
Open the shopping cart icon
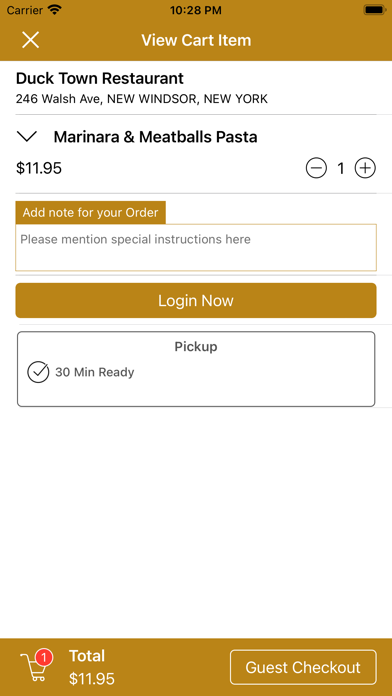pos(33,669)
